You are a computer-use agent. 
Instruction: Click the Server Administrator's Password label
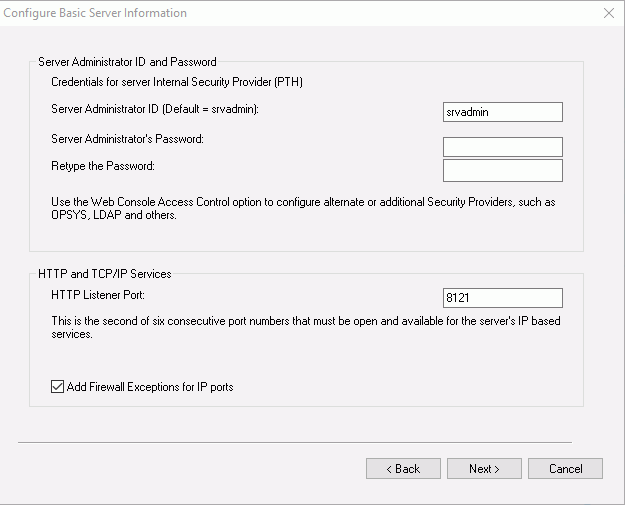click(128, 139)
